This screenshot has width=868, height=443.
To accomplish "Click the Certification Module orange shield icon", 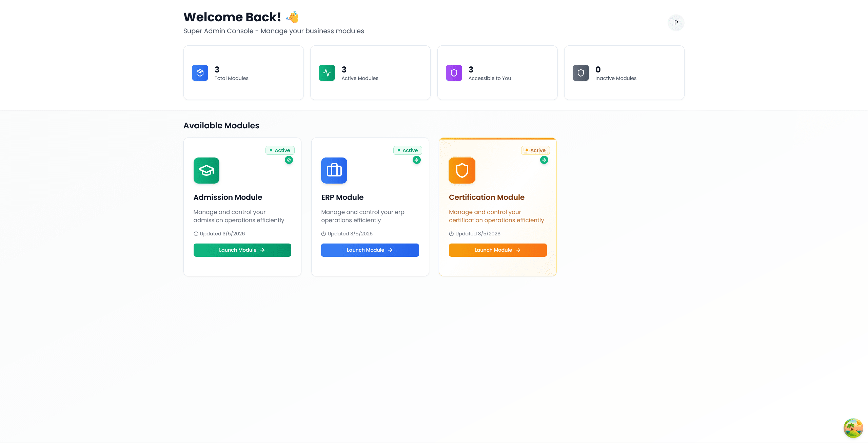I will (x=462, y=170).
